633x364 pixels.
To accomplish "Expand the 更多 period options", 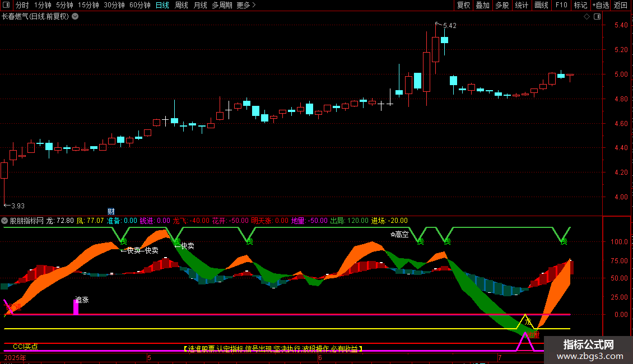I will 246,5.
